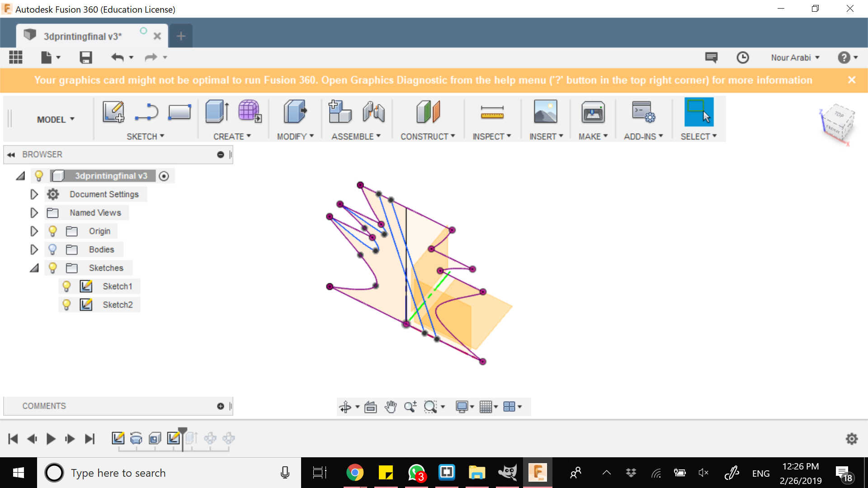Image resolution: width=868 pixels, height=488 pixels.
Task: Select the Extrude tool icon
Action: [x=217, y=112]
